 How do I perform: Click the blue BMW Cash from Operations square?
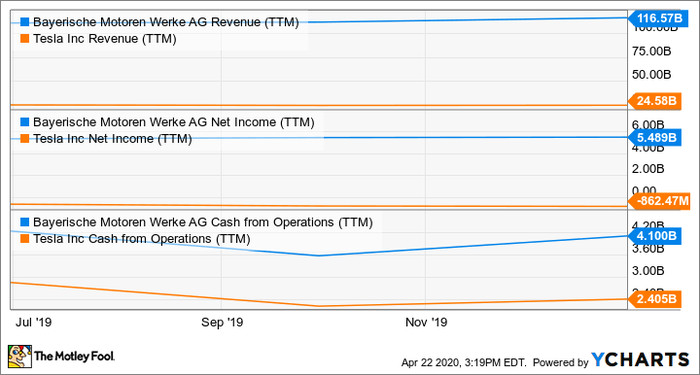(x=25, y=222)
